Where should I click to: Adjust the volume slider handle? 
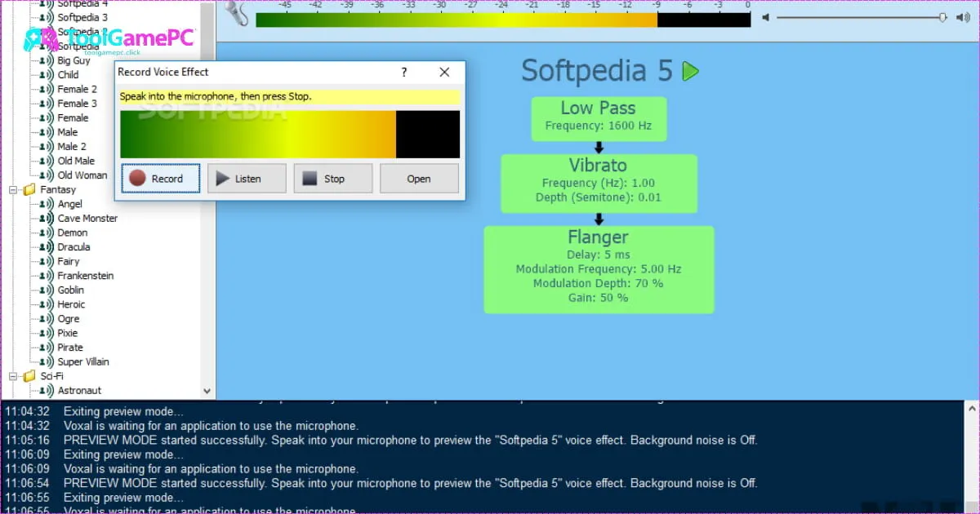tap(943, 17)
